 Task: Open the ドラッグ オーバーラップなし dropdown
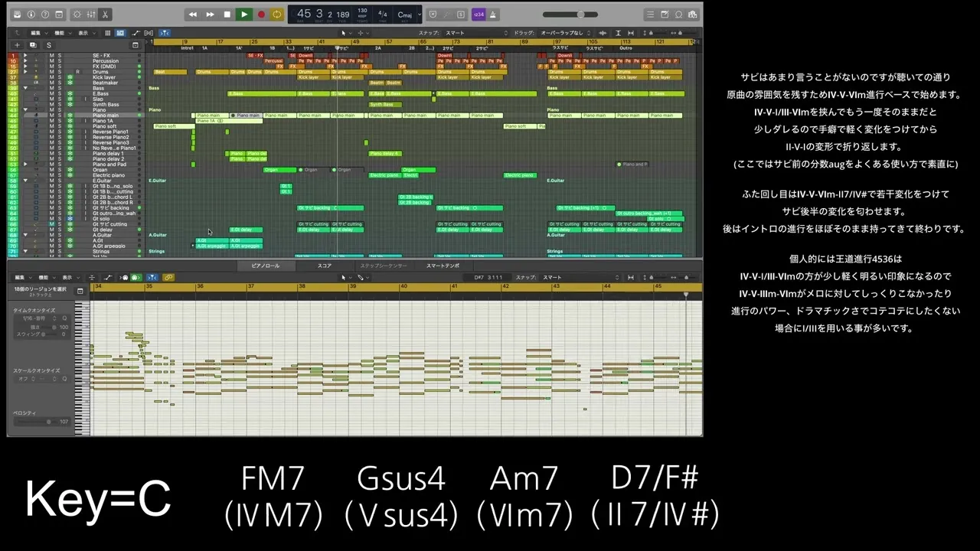[x=563, y=33]
